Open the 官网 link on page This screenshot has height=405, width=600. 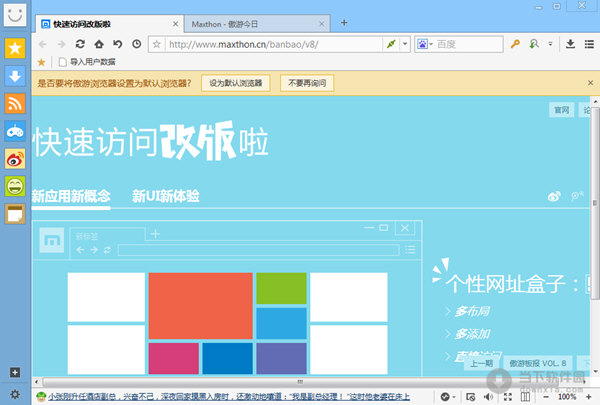[561, 110]
